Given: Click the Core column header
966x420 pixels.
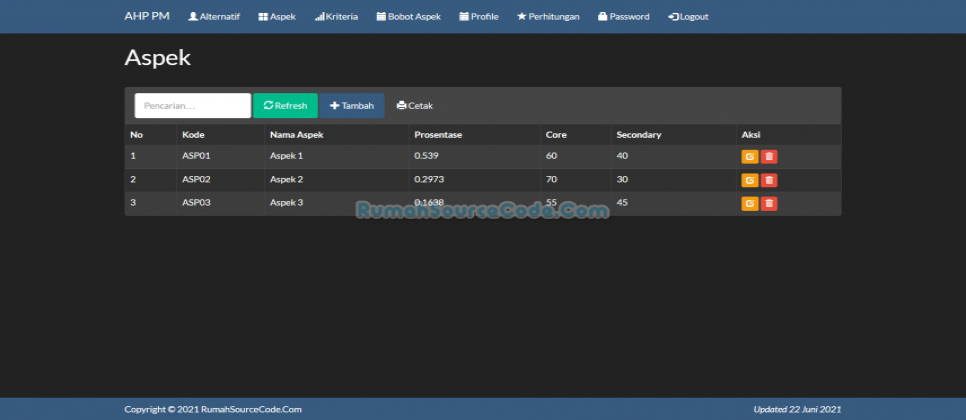Looking at the screenshot, I should pos(556,135).
